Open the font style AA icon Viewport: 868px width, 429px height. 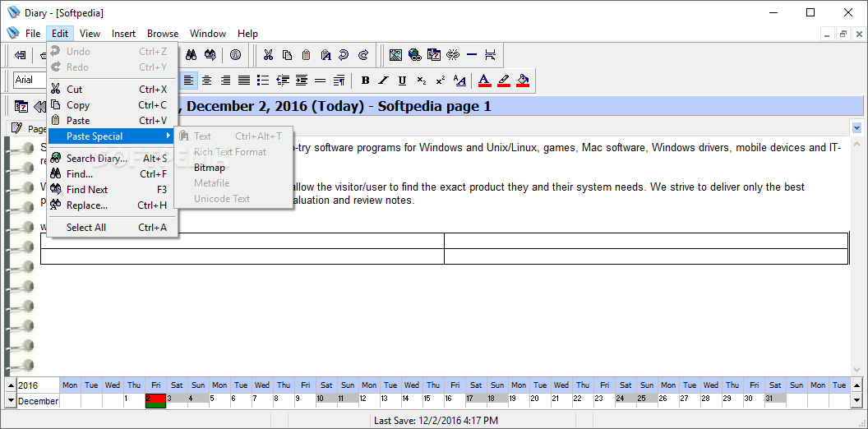459,81
